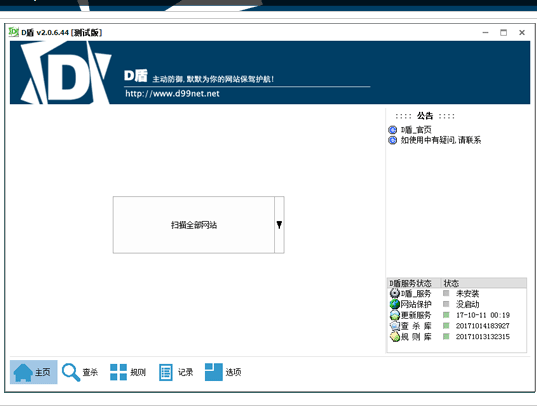
Task: Click the earth icon for 网站保护
Action: tap(395, 304)
